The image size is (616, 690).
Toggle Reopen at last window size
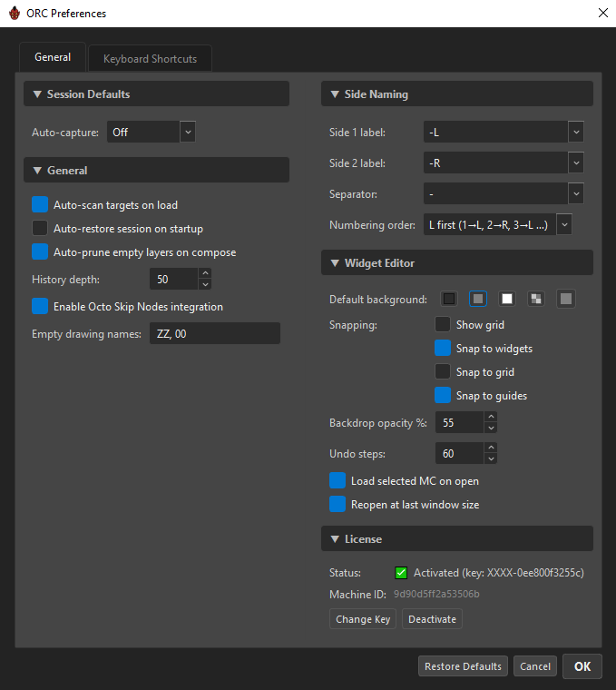(x=337, y=504)
